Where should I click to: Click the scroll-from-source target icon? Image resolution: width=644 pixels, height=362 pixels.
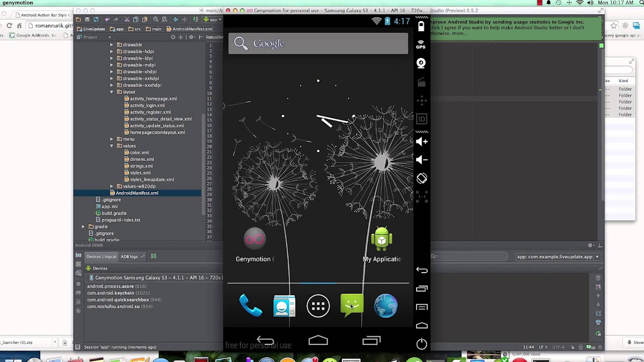pos(173,37)
